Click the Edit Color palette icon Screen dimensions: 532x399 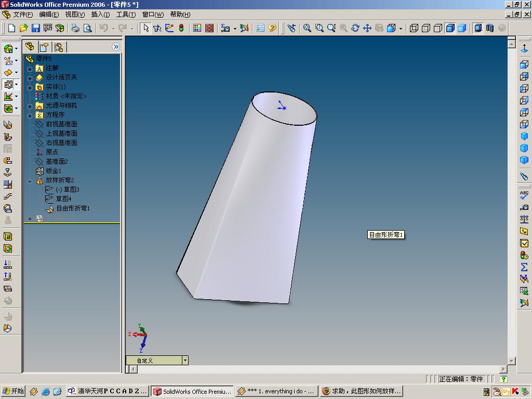[197, 28]
